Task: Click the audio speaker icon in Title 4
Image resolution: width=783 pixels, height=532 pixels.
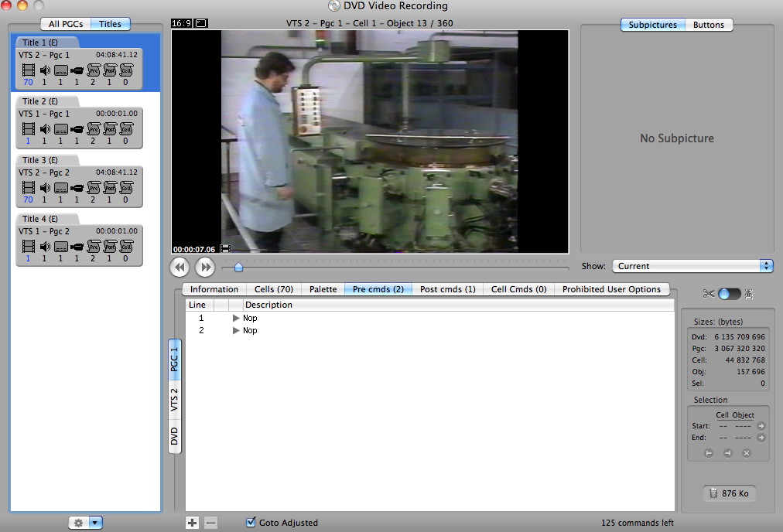Action: (x=45, y=247)
